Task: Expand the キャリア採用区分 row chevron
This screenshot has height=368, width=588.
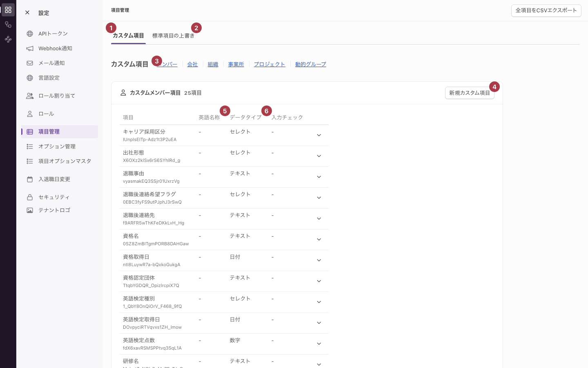Action: (319, 135)
